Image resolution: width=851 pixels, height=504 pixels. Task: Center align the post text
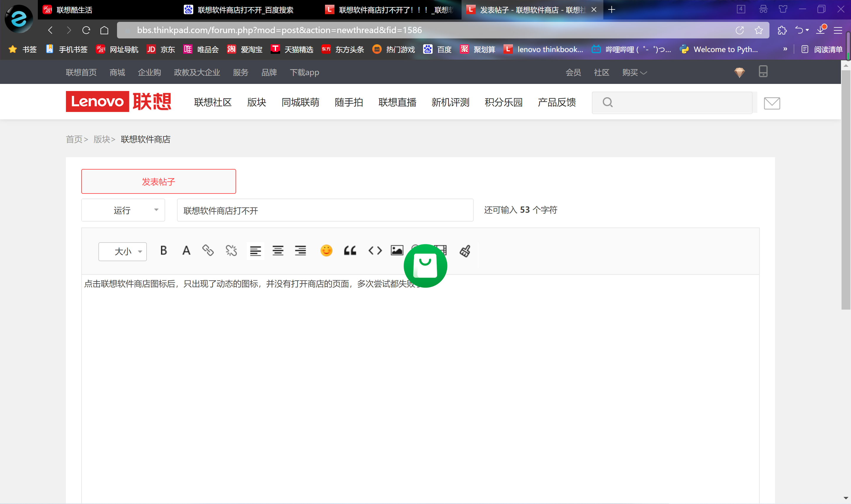click(278, 251)
